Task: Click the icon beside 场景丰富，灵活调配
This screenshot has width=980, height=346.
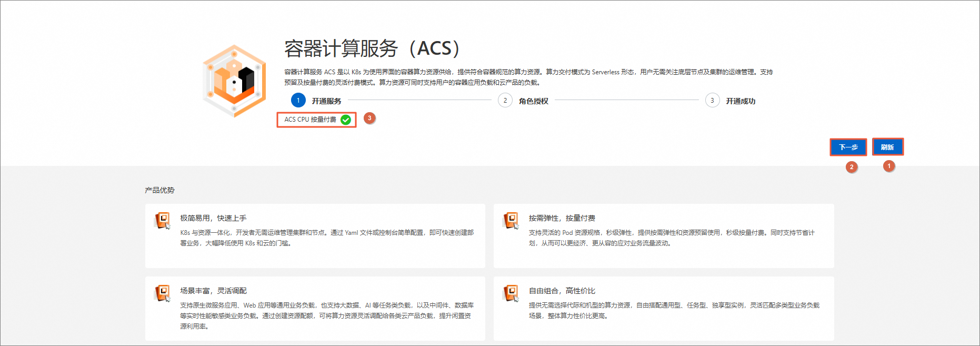Action: pos(163,293)
